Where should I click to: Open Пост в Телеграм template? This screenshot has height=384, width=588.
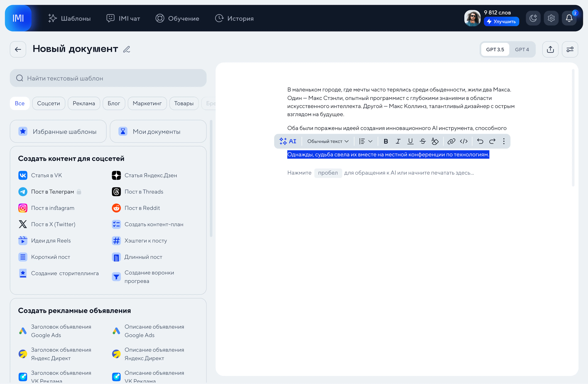click(50, 192)
